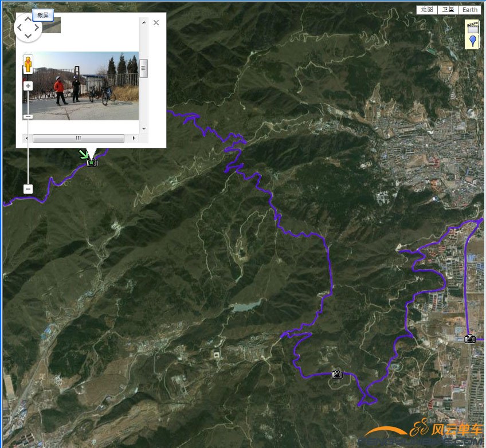
Task: Click the zoom out minus button
Action: click(28, 188)
